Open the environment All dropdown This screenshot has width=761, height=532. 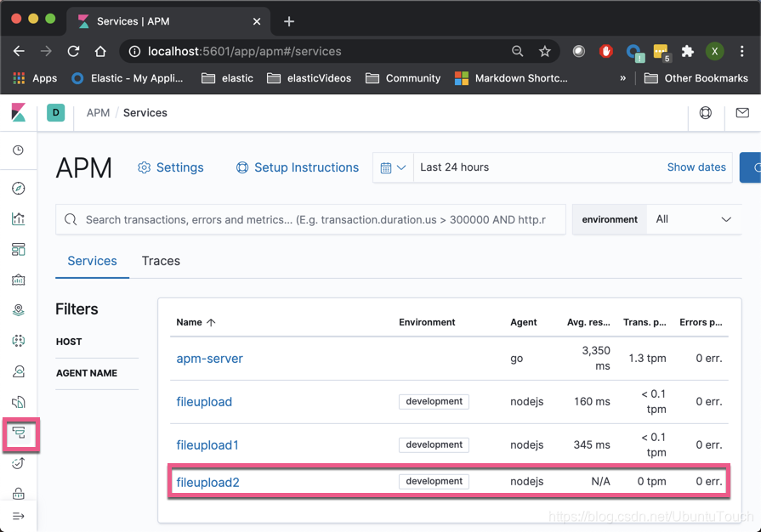click(693, 219)
